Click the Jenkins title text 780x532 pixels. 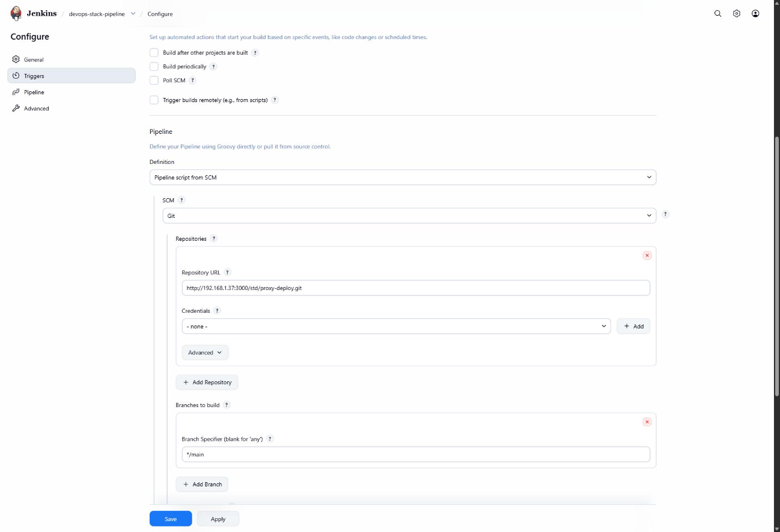tap(41, 13)
